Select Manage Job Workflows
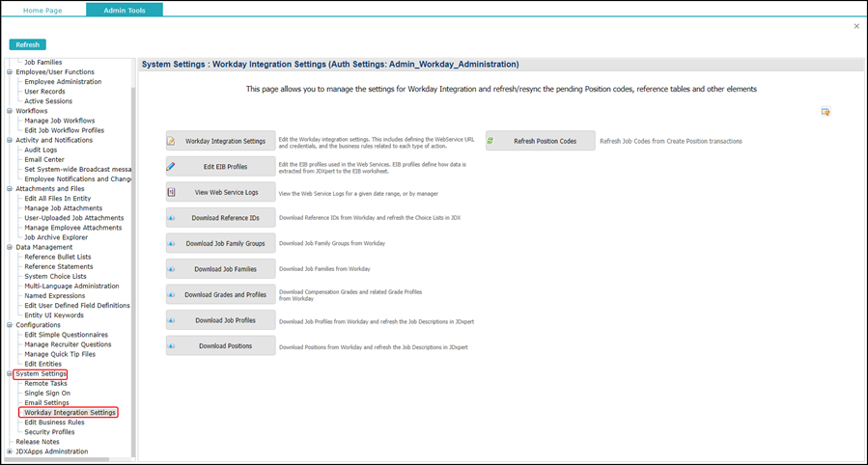 (x=60, y=121)
